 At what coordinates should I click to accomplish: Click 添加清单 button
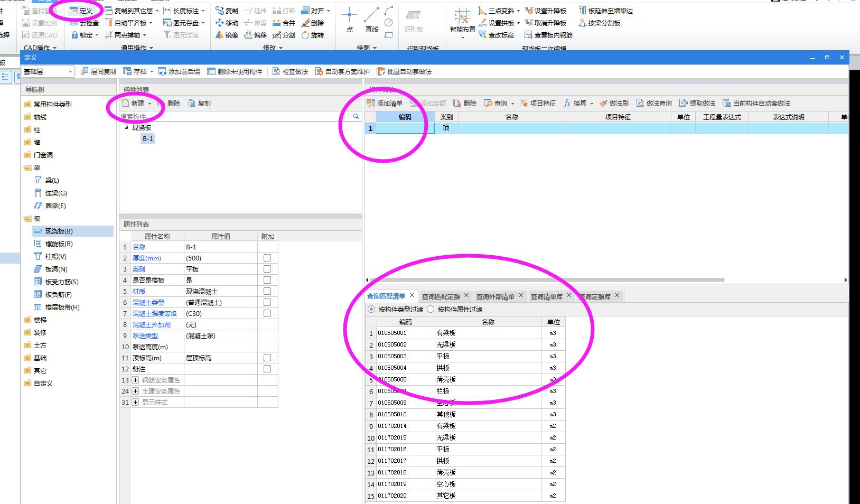point(385,103)
